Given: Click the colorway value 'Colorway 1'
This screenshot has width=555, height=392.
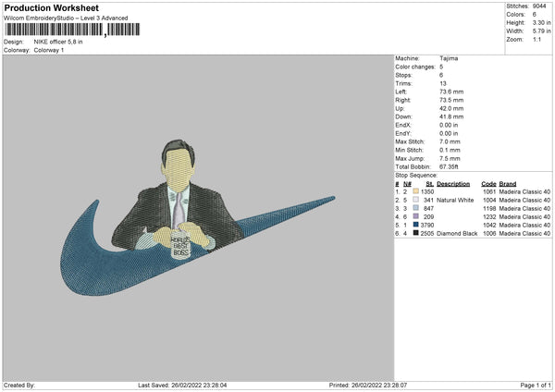Looking at the screenshot, I should (x=49, y=50).
